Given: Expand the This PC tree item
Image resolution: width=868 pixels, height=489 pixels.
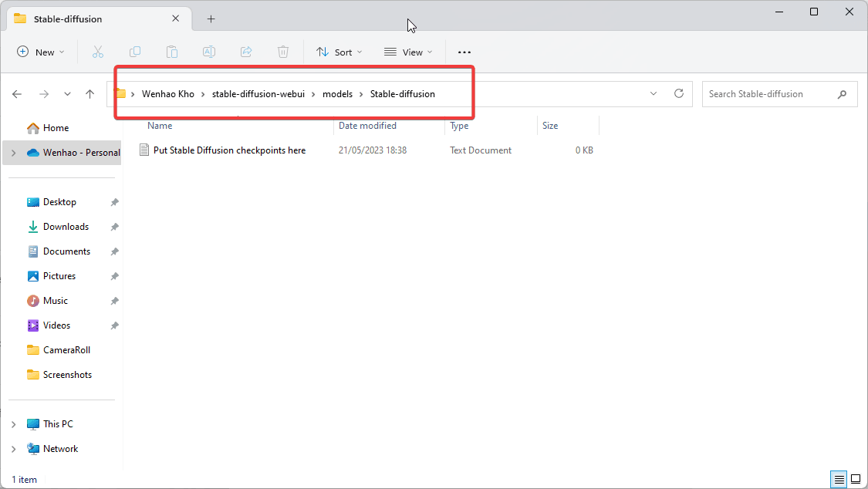Looking at the screenshot, I should coord(13,423).
